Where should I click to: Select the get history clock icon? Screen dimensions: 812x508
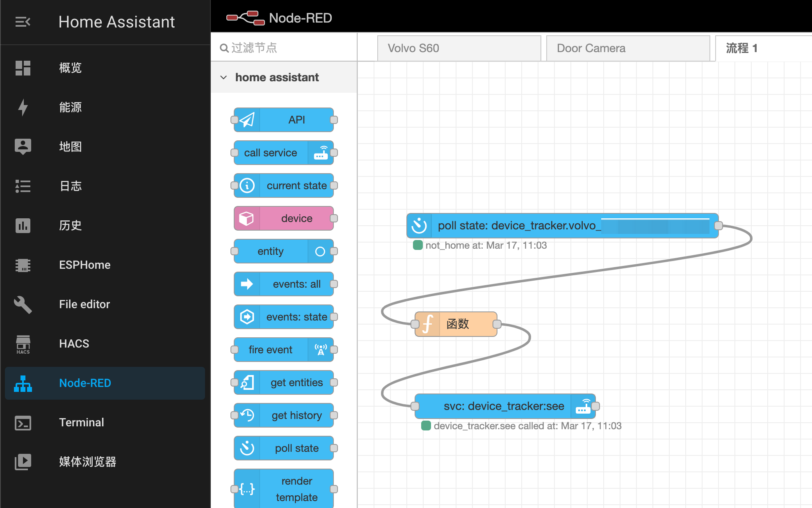coord(247,415)
